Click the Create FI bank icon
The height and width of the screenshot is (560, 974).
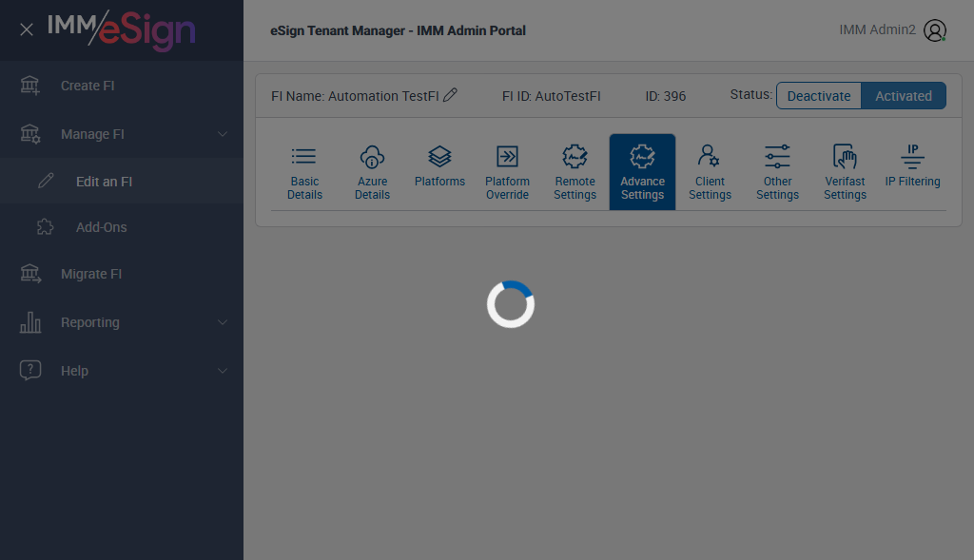pos(29,86)
